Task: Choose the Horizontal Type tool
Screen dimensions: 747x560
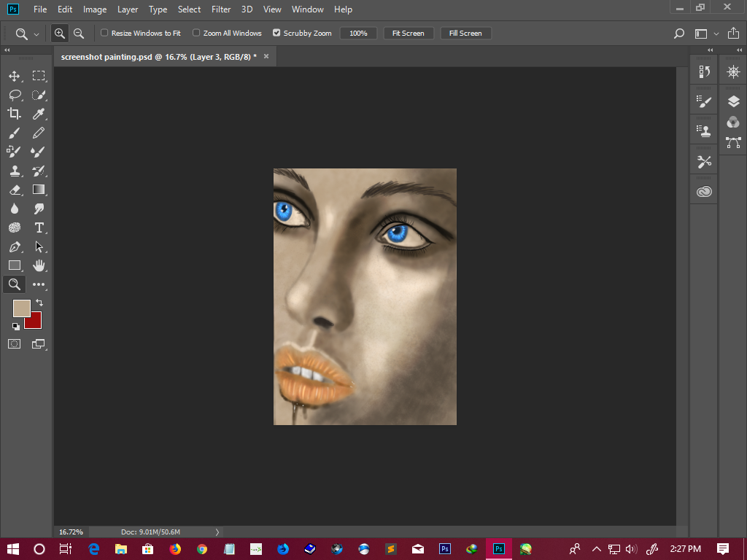Action: [39, 227]
